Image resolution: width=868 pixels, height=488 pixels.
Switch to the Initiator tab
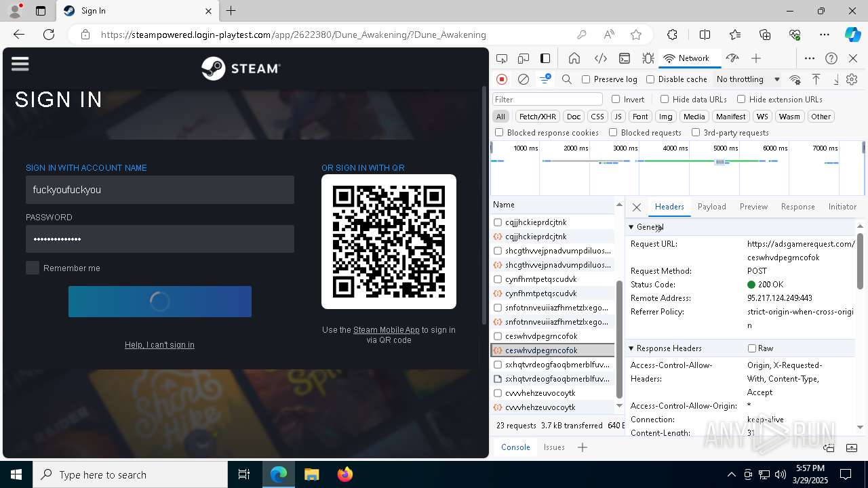pyautogui.click(x=842, y=207)
